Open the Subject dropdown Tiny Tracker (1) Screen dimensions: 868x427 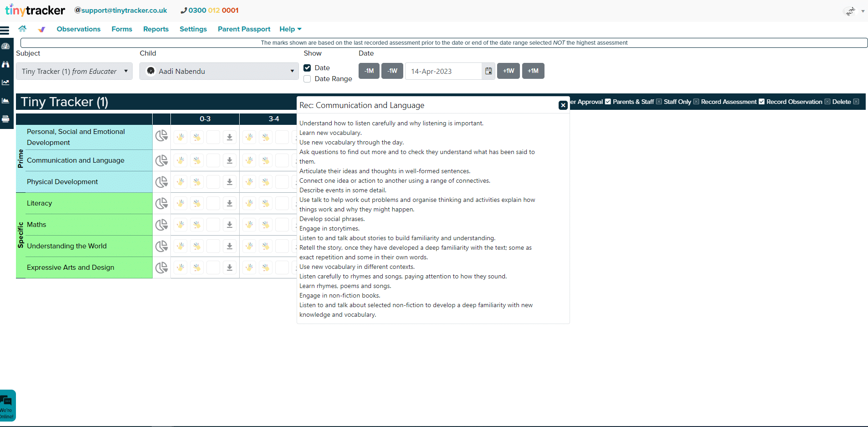coord(74,71)
